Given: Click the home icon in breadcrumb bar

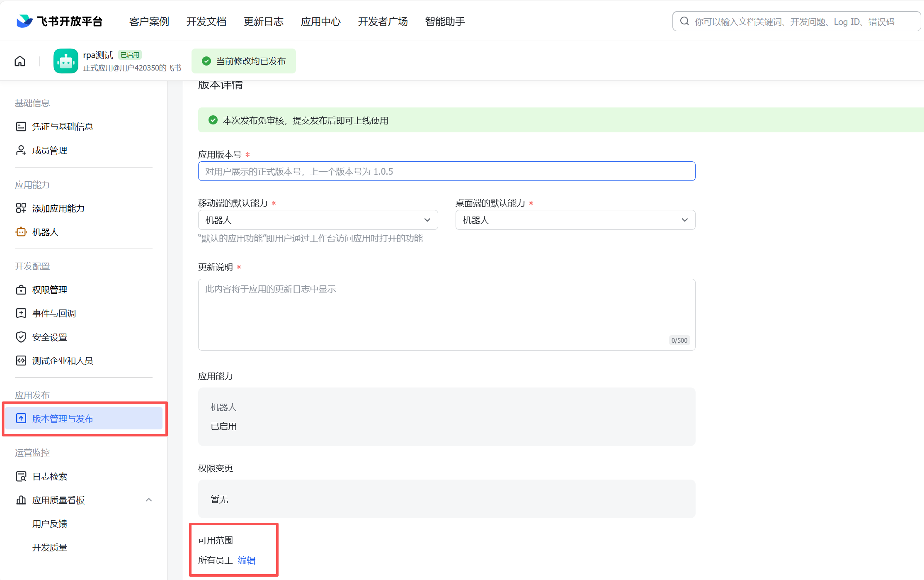Looking at the screenshot, I should click(x=20, y=61).
